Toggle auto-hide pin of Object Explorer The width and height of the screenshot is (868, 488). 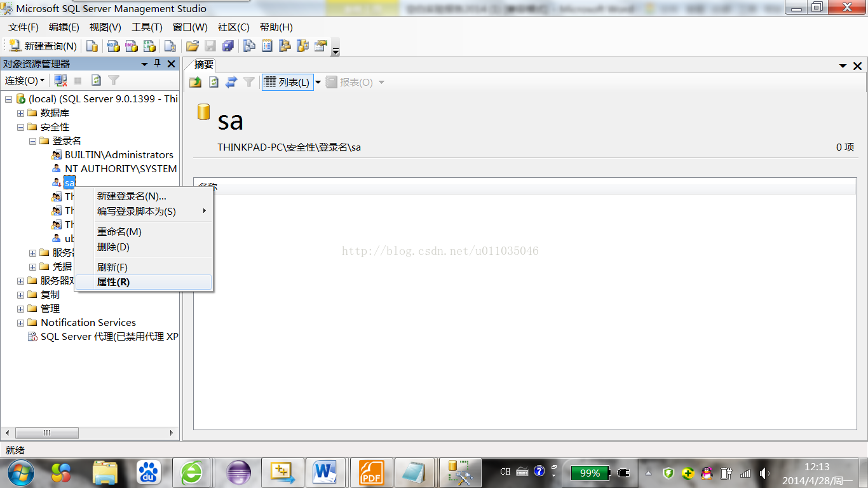tap(158, 64)
